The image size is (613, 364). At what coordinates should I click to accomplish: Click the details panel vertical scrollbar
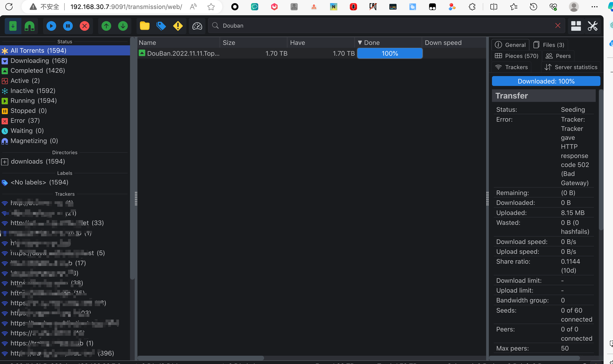pyautogui.click(x=601, y=160)
